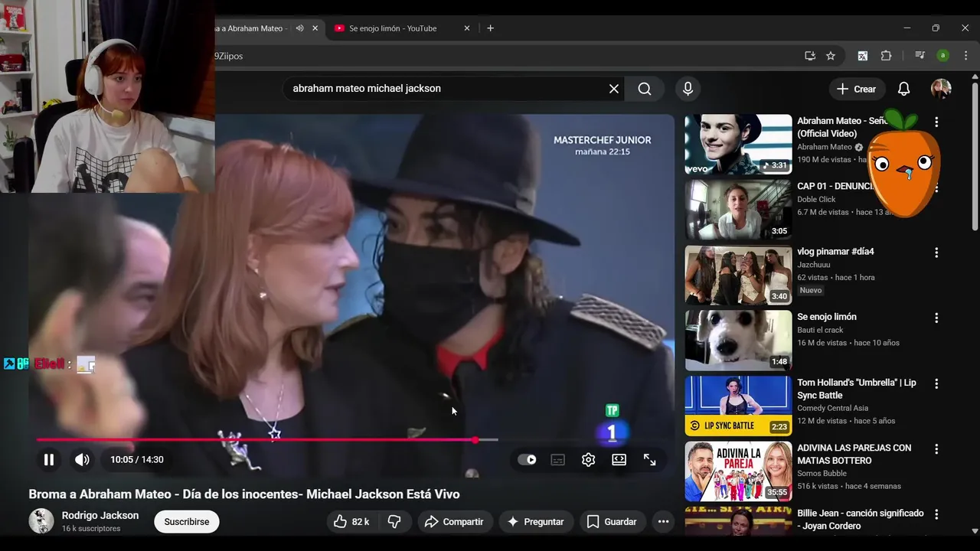Open 'CAP 01 - DENUNCI...' video thumbnail

tap(738, 210)
